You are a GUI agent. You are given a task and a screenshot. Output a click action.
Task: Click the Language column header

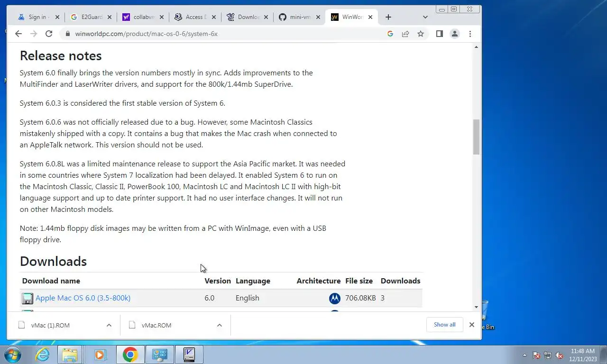click(x=253, y=281)
